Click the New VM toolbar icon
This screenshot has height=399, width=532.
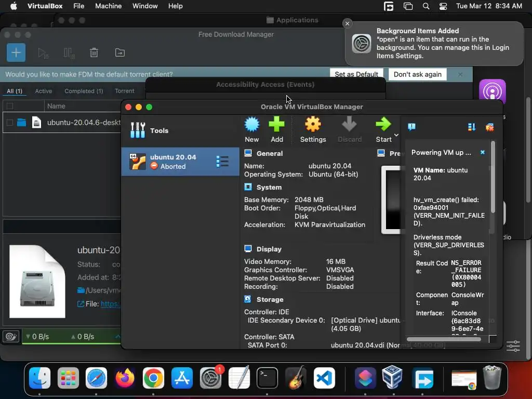pos(252,125)
